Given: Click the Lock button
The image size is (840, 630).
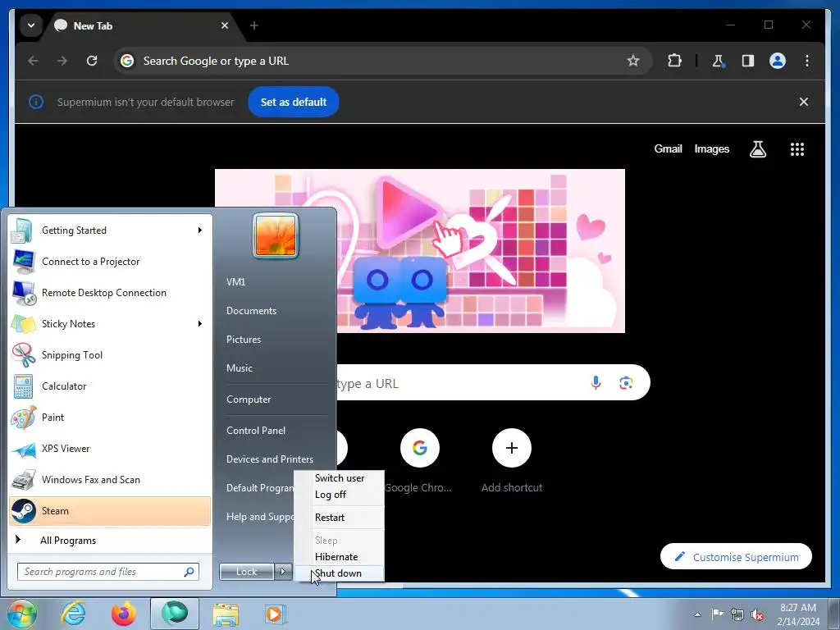Looking at the screenshot, I should [246, 572].
